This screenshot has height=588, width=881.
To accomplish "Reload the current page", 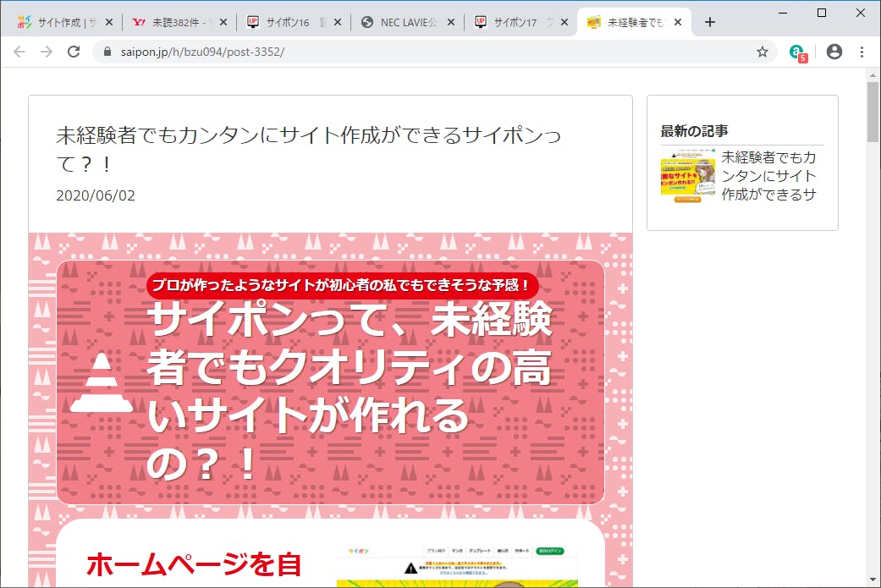I will pyautogui.click(x=74, y=52).
